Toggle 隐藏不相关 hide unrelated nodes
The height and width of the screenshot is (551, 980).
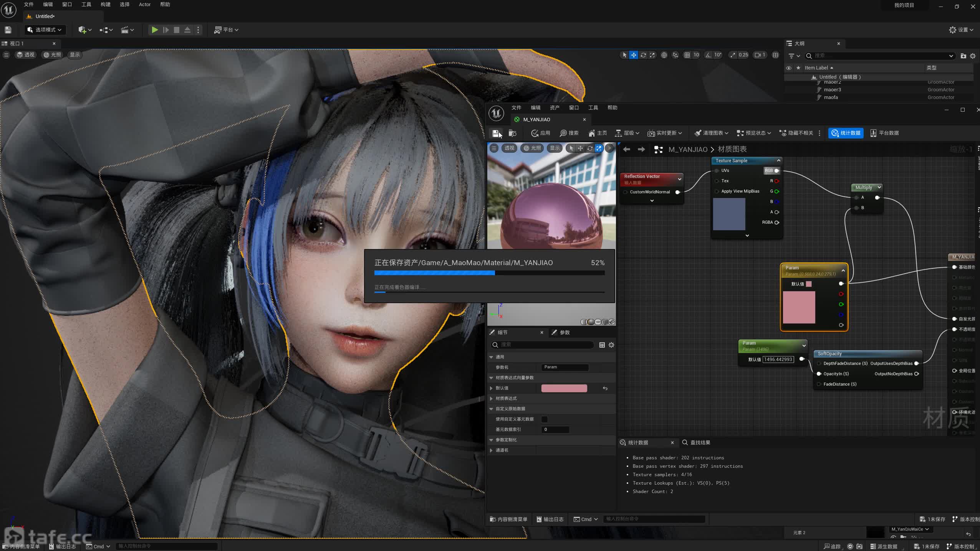point(796,133)
